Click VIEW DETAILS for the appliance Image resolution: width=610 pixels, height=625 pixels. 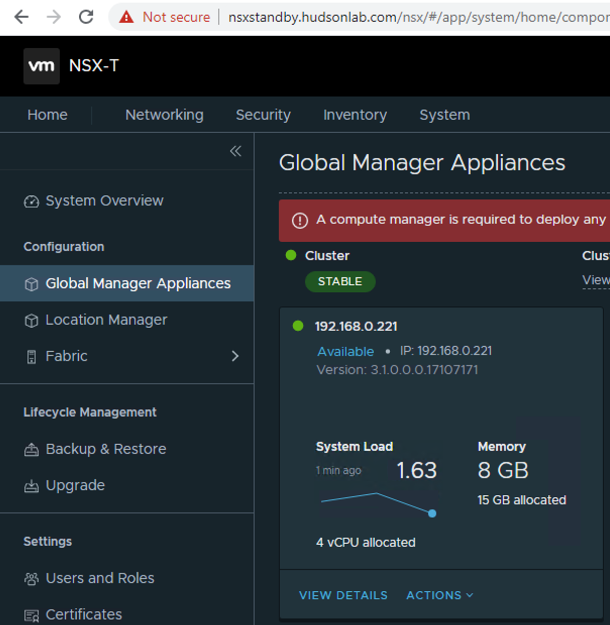(343, 596)
